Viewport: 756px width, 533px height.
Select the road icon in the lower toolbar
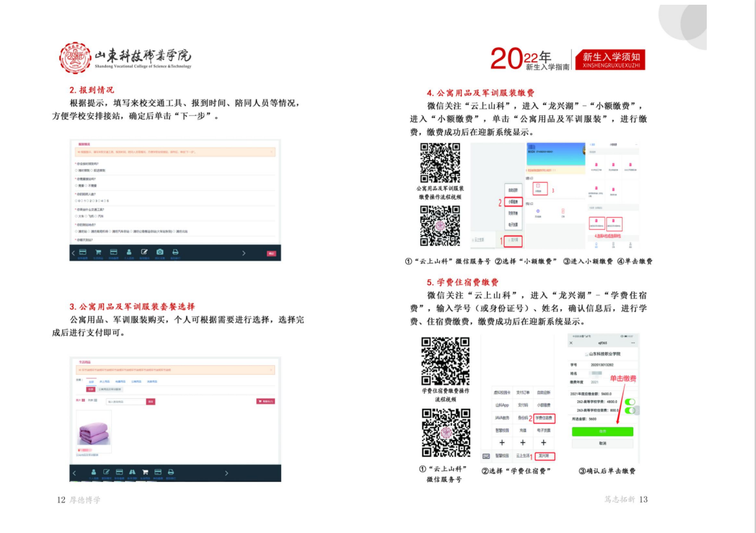(x=132, y=472)
